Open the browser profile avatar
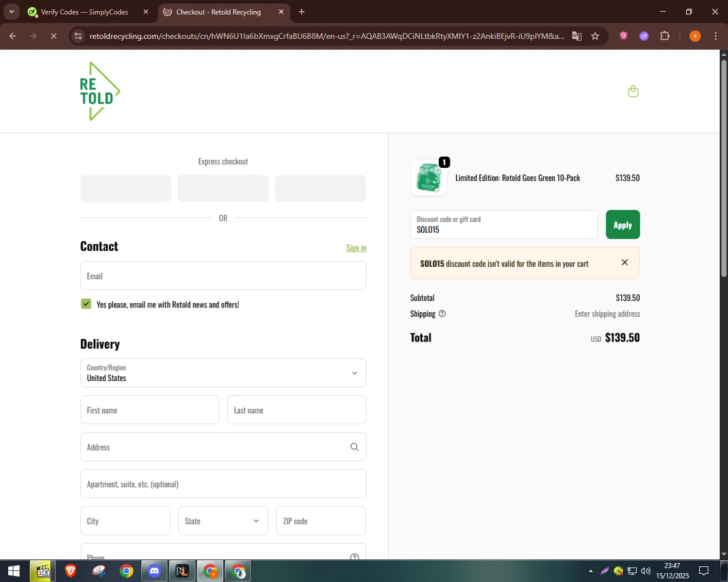This screenshot has height=582, width=728. pyautogui.click(x=695, y=36)
